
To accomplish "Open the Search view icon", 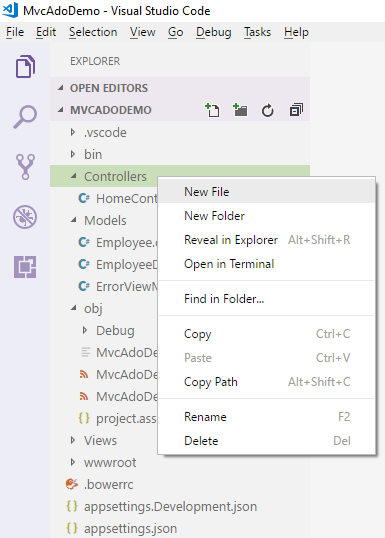I will (x=25, y=117).
